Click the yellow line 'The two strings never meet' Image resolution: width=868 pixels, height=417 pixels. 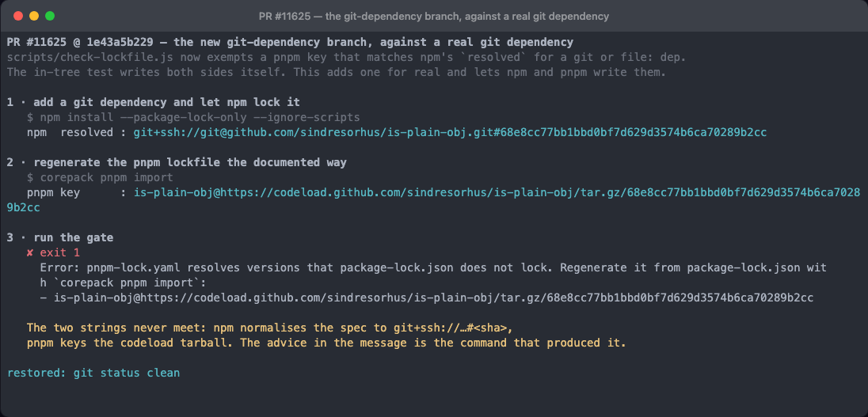coord(269,328)
